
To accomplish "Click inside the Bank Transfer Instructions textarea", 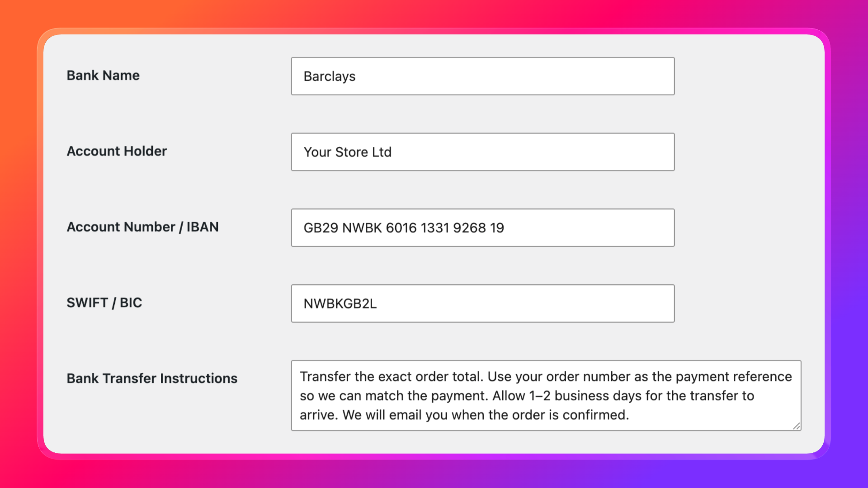I will (x=546, y=395).
